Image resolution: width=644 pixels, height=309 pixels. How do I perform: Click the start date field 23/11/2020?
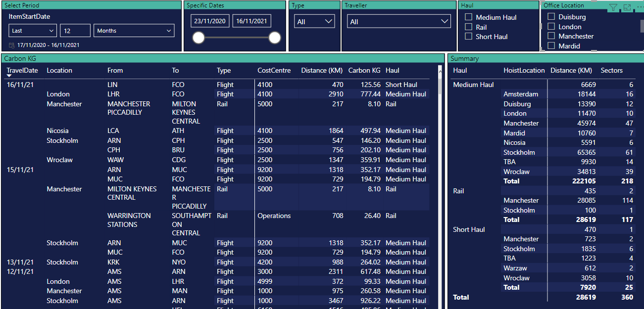[x=210, y=21]
